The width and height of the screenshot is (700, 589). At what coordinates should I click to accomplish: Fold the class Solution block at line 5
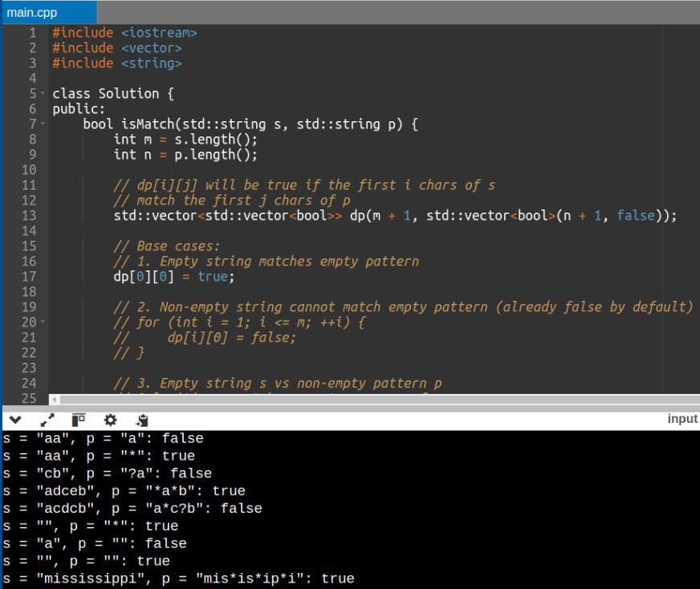coord(43,93)
